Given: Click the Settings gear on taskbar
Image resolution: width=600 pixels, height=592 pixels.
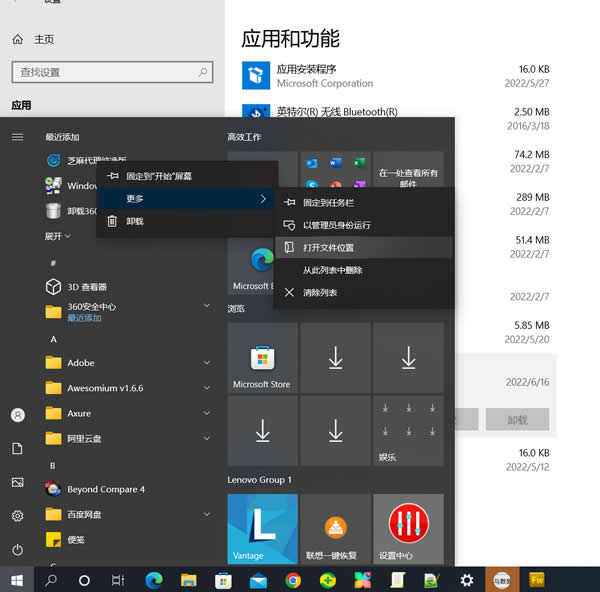Looking at the screenshot, I should 467,580.
